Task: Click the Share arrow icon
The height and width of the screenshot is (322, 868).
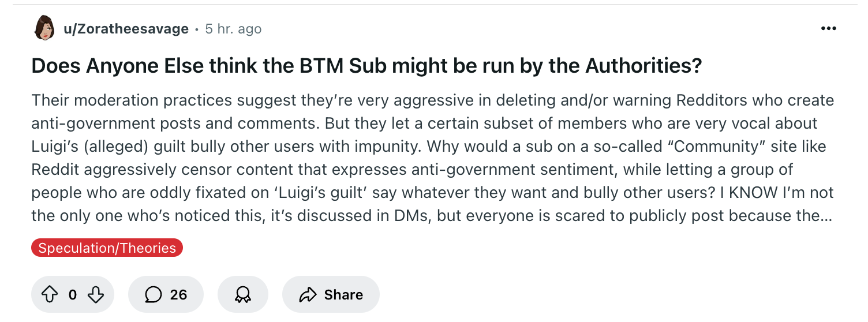Action: pyautogui.click(x=308, y=295)
